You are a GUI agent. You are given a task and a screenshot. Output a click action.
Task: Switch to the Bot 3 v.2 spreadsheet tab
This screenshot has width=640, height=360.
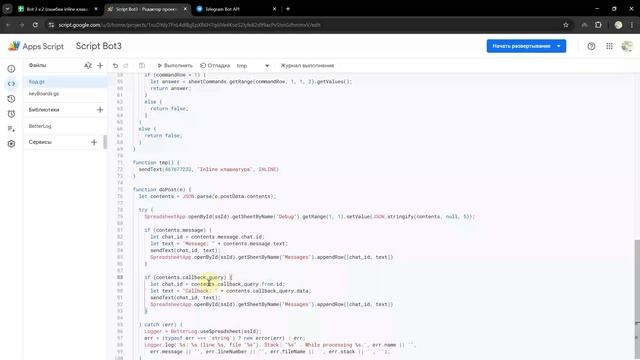[56, 9]
